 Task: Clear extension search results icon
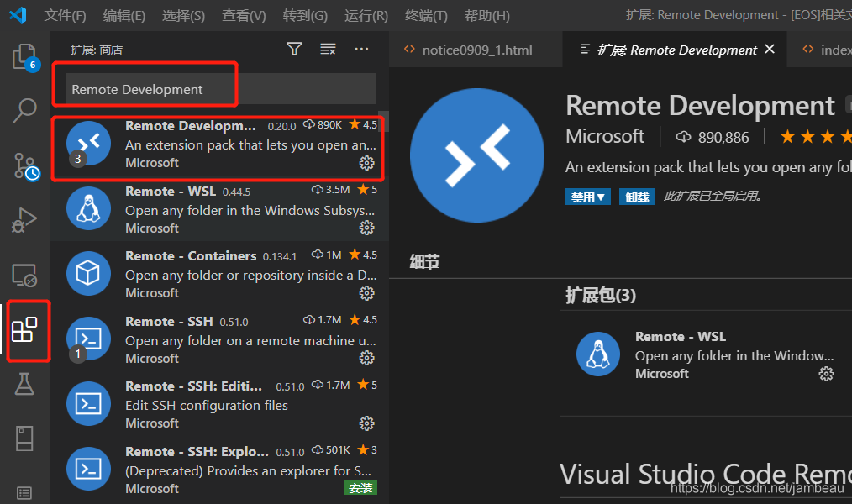point(328,50)
